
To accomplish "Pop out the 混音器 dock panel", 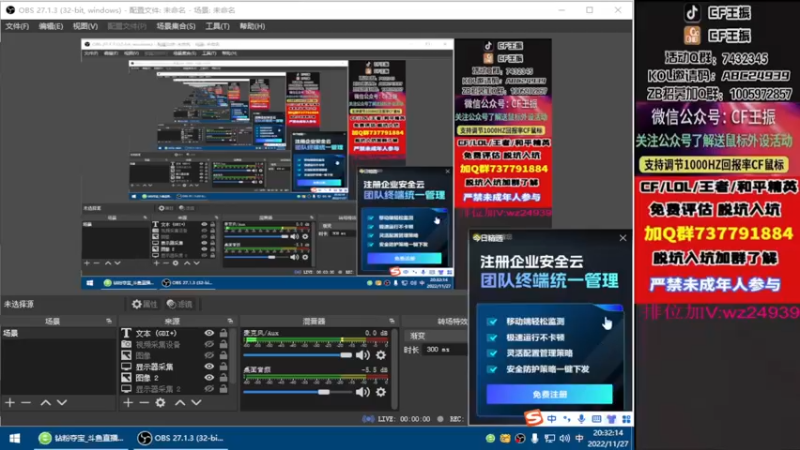I will (392, 321).
